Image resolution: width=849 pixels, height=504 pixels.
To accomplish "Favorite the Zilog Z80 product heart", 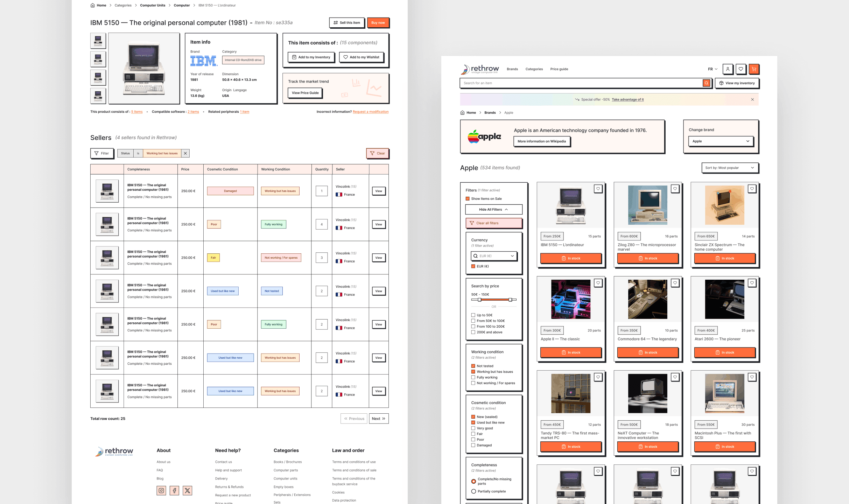I will point(675,189).
